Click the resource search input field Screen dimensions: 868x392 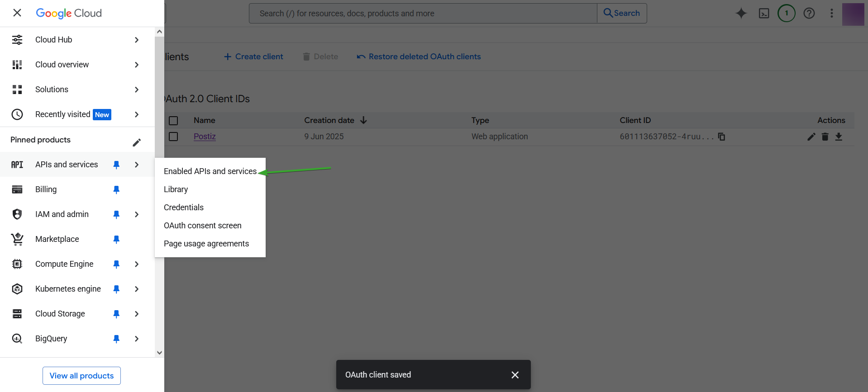pyautogui.click(x=423, y=14)
